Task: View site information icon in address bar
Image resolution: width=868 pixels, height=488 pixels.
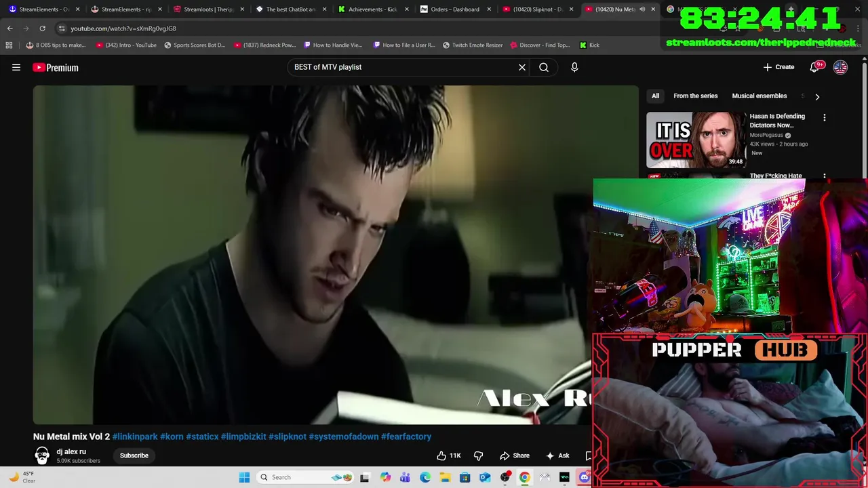Action: coord(62,28)
